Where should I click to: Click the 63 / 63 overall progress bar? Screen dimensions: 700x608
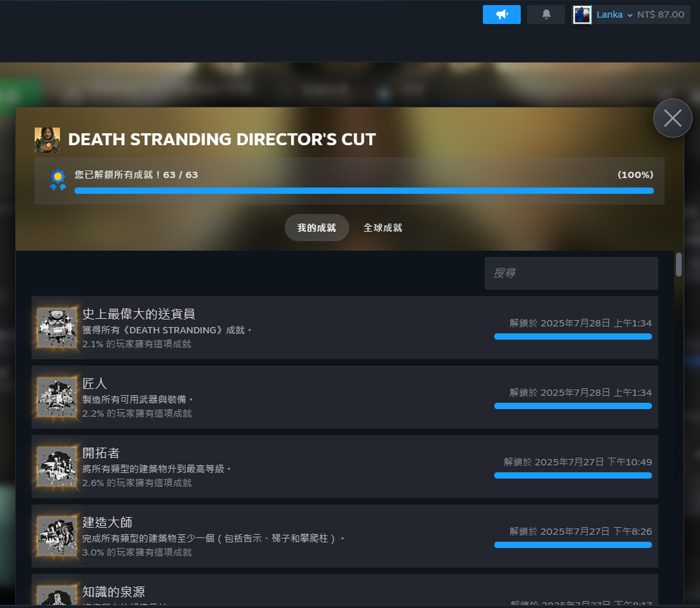pyautogui.click(x=364, y=191)
